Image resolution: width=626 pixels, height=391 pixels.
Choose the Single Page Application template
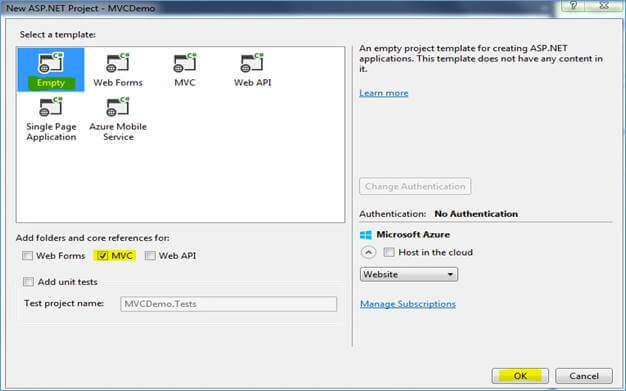pyautogui.click(x=51, y=119)
